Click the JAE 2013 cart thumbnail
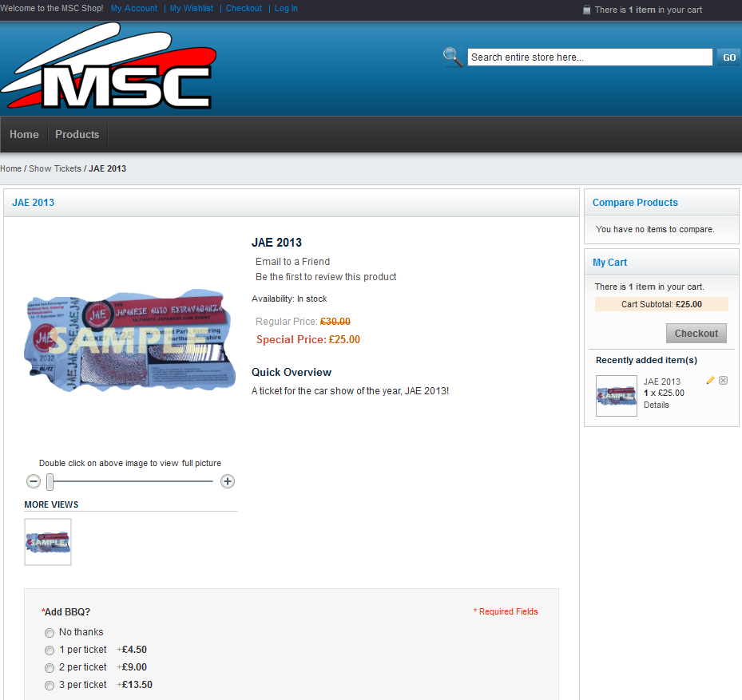This screenshot has width=742, height=700. tap(616, 396)
